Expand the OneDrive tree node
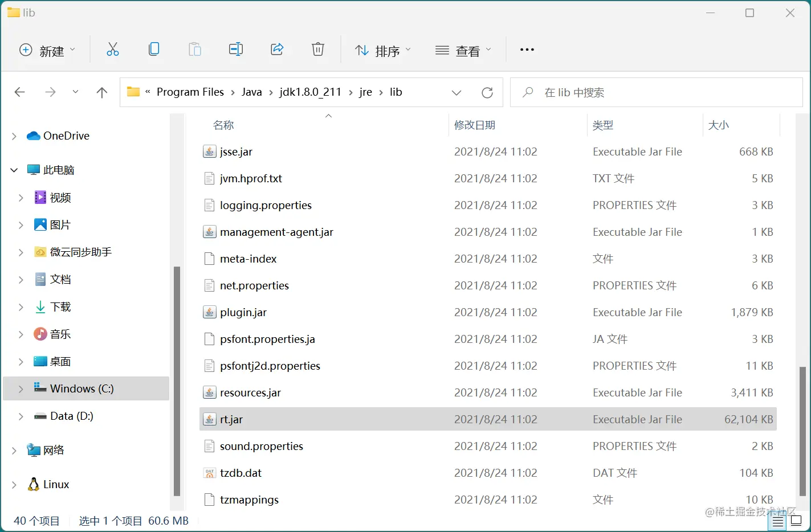The image size is (811, 532). coord(14,136)
